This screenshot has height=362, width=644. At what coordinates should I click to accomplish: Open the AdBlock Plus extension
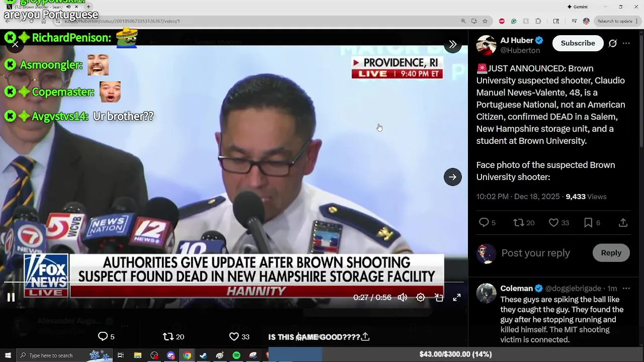click(502, 21)
